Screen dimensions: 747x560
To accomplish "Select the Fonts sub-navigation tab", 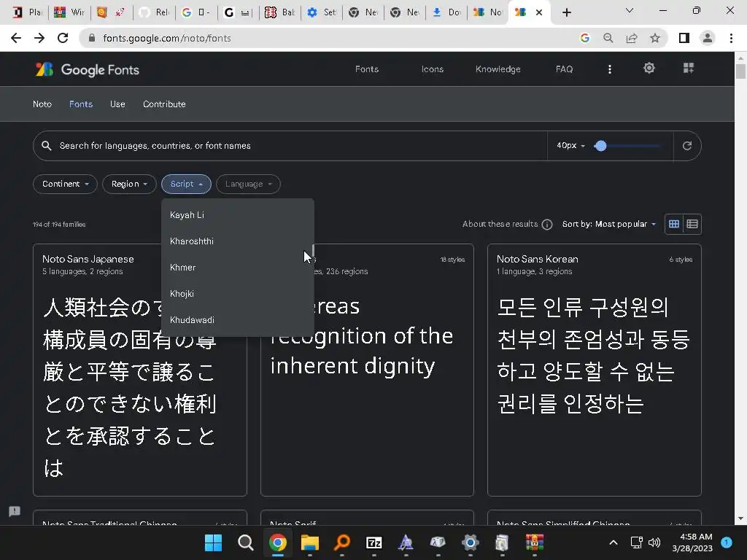I will 81,104.
